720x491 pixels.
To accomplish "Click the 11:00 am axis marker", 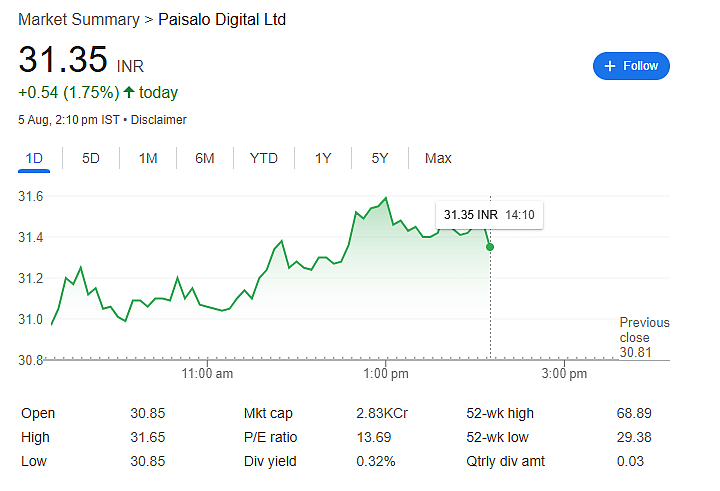I will pos(207,373).
